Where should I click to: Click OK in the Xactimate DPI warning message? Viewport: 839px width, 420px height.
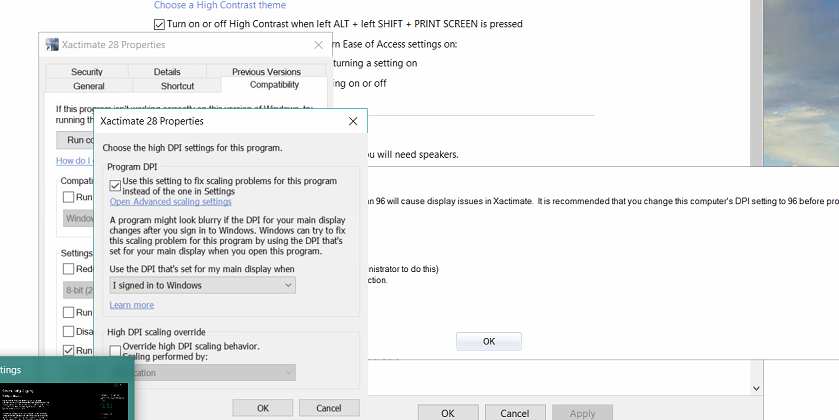(x=489, y=341)
